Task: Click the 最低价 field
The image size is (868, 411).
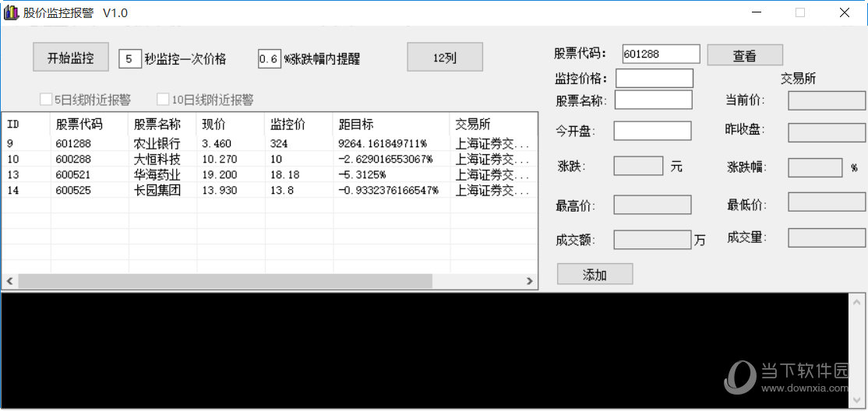Action: tap(827, 202)
